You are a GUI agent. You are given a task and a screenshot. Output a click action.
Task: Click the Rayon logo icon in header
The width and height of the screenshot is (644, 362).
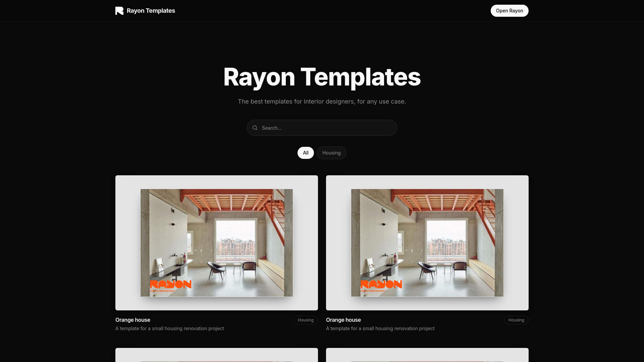coord(119,11)
